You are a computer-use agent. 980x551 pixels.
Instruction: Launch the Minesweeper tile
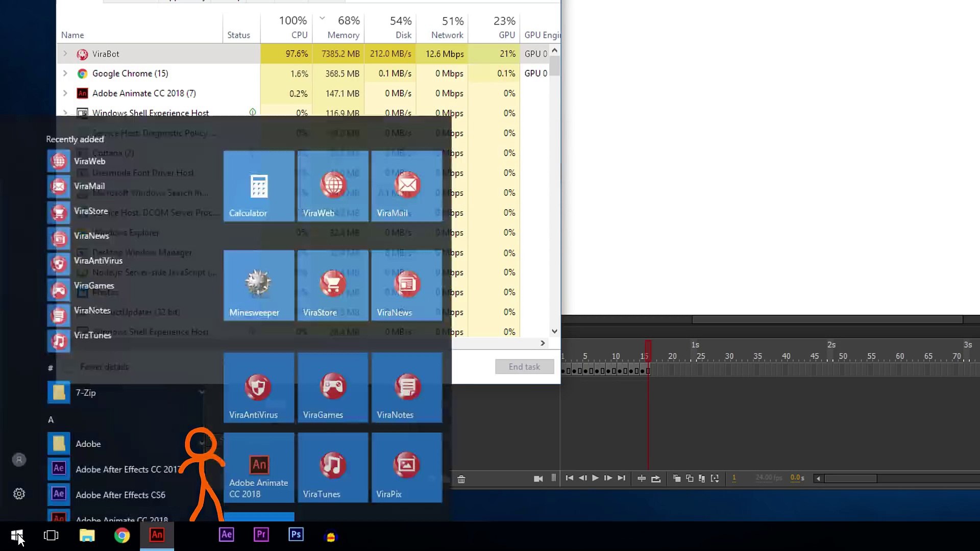click(x=258, y=285)
